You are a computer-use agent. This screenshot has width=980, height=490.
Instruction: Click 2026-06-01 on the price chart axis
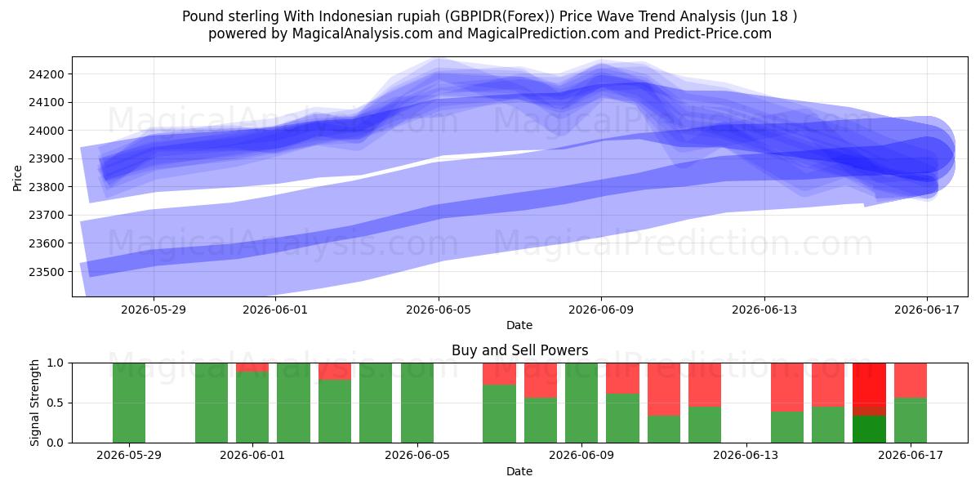[x=276, y=310]
